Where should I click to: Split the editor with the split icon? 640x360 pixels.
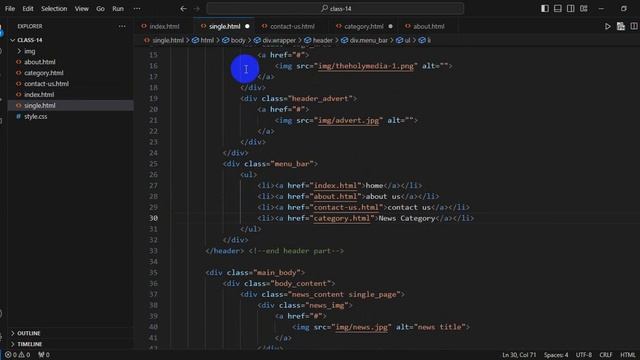coord(634,26)
